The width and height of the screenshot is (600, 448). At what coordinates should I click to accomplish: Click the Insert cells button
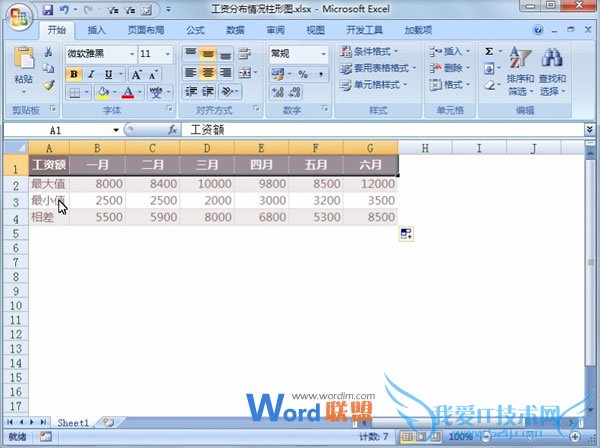[450, 51]
